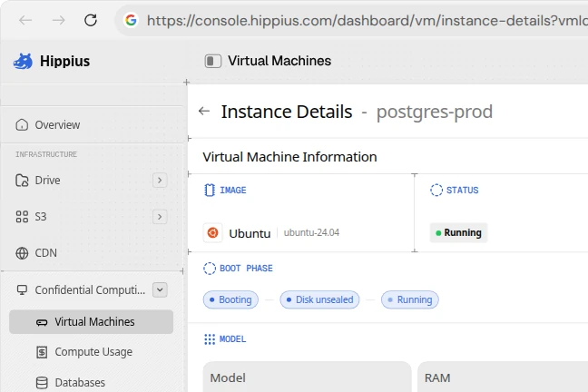Click the Hippius brand name
Screen dimensions: 588x392
pyautogui.click(x=64, y=61)
